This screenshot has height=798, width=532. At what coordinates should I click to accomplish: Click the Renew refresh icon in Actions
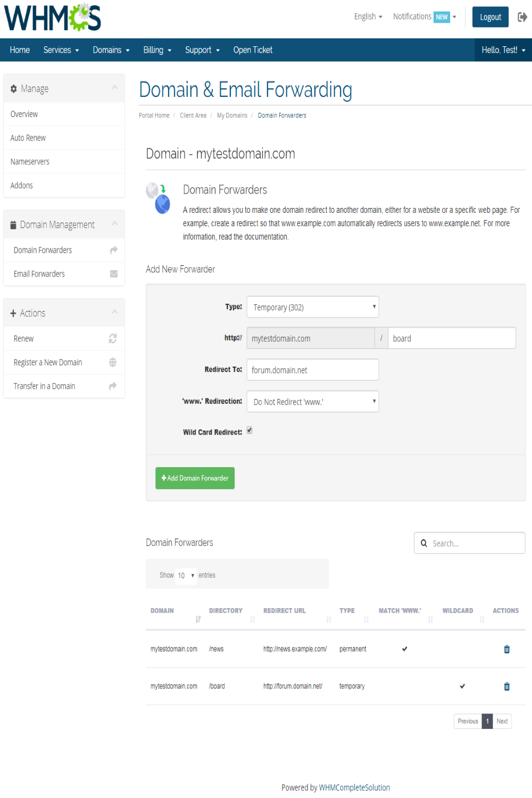tap(113, 338)
